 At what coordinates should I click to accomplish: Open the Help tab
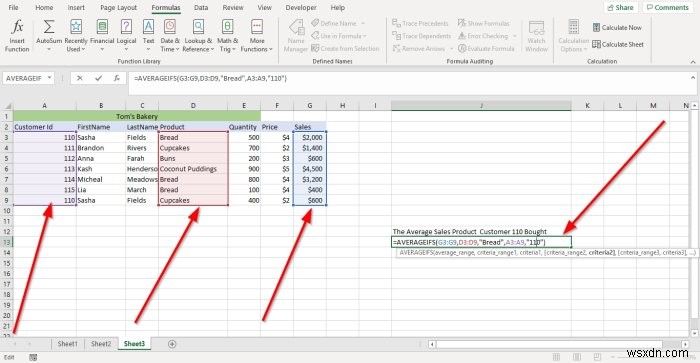pos(338,8)
